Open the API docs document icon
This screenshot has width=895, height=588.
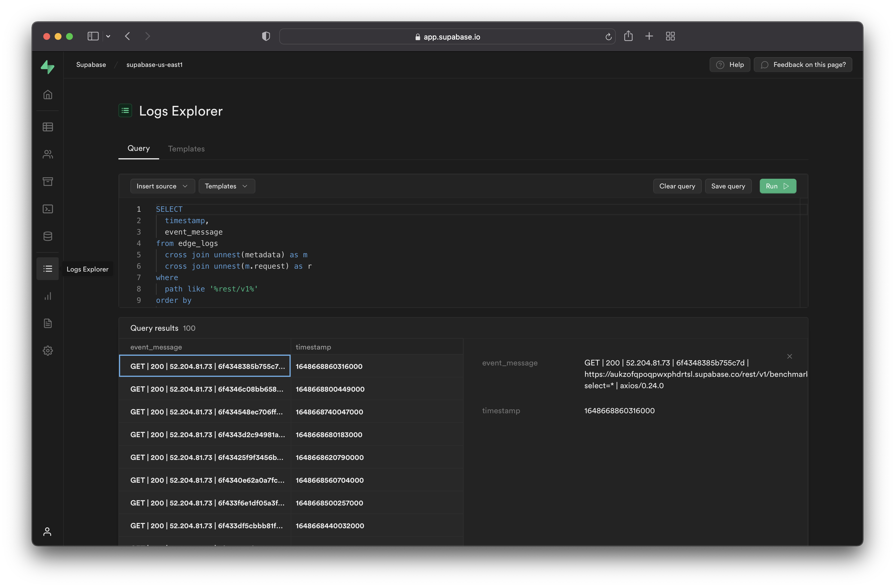(x=47, y=323)
